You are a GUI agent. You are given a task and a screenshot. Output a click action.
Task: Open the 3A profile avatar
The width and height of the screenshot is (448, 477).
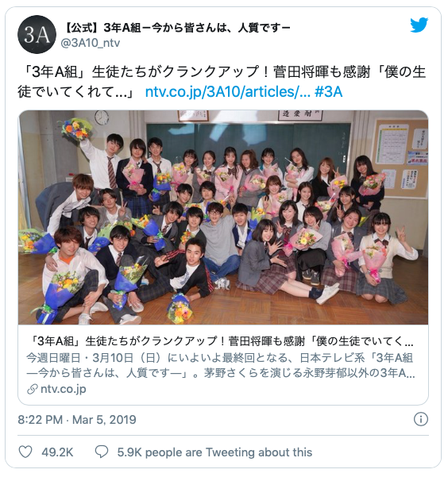tap(37, 34)
